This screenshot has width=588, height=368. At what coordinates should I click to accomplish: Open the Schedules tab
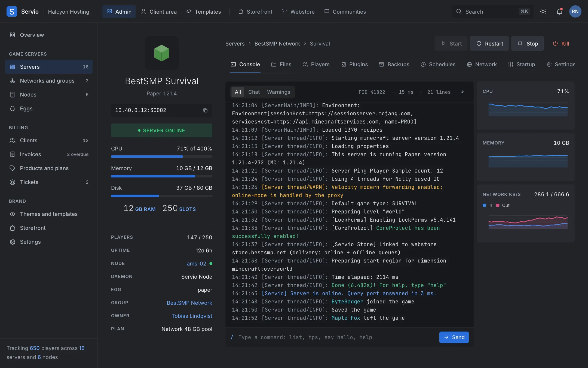(438, 65)
